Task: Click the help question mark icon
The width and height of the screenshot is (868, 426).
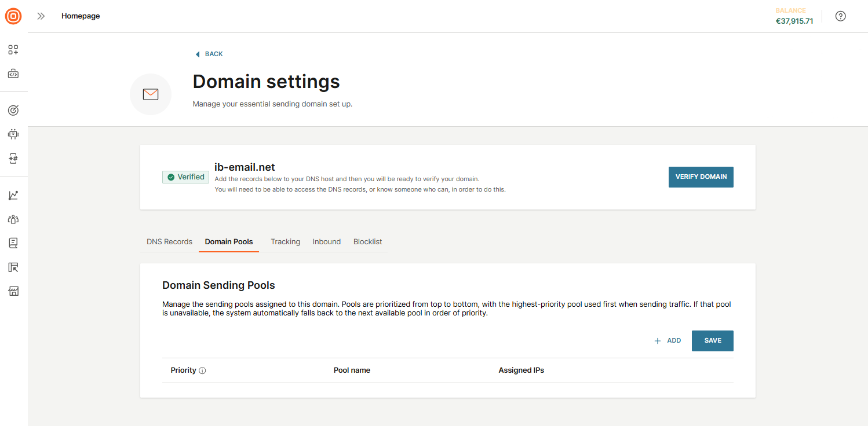Action: [841, 16]
